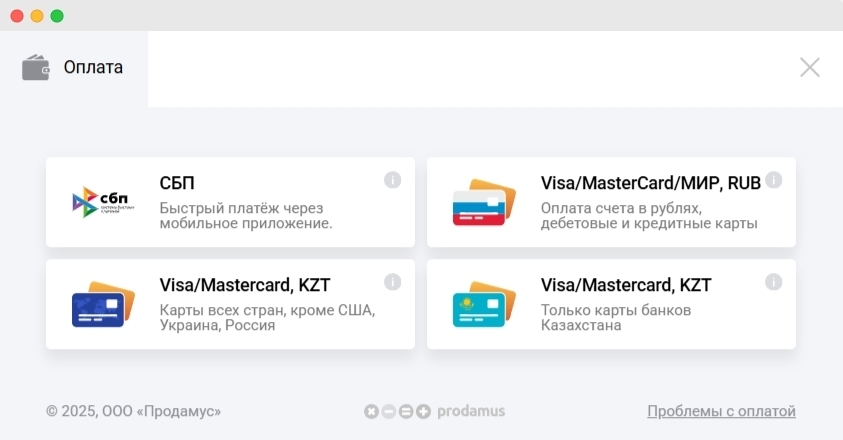The width and height of the screenshot is (843, 440).
Task: Open info for Kazakhstan-only KZT card option
Action: (774, 282)
